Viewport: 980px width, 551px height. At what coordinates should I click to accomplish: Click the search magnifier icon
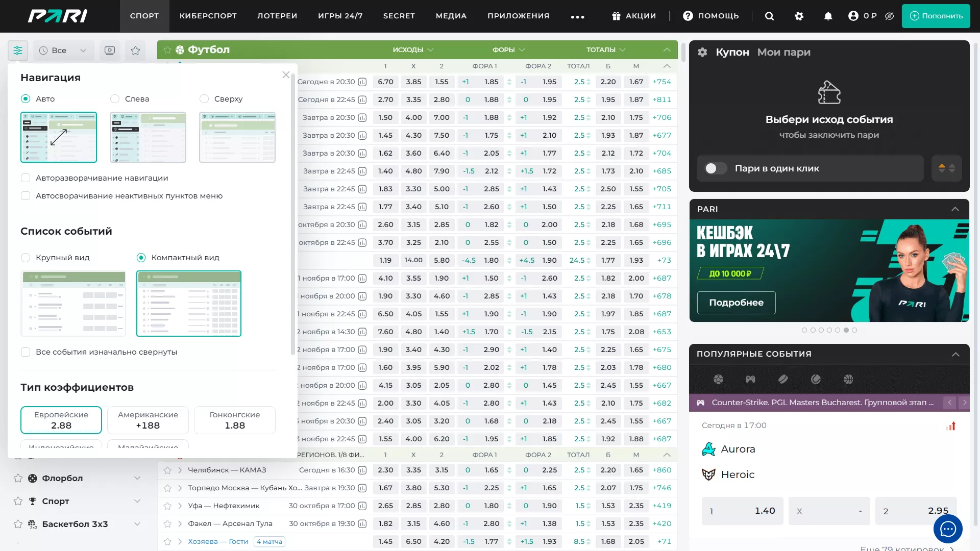pos(769,16)
